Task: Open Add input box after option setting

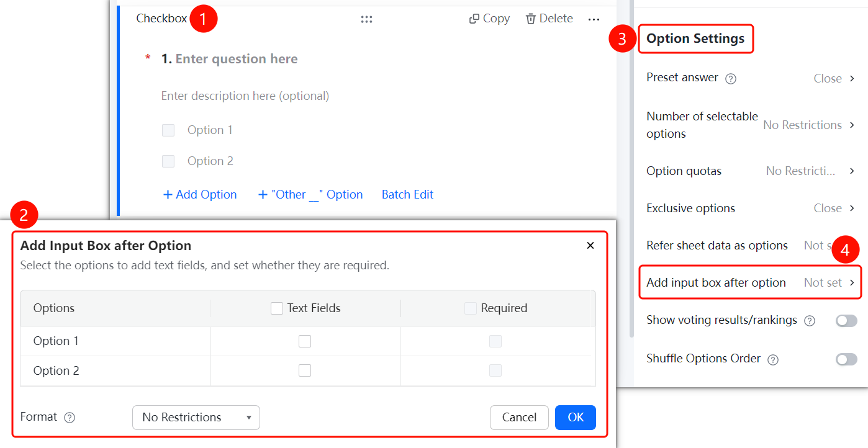Action: tap(751, 283)
